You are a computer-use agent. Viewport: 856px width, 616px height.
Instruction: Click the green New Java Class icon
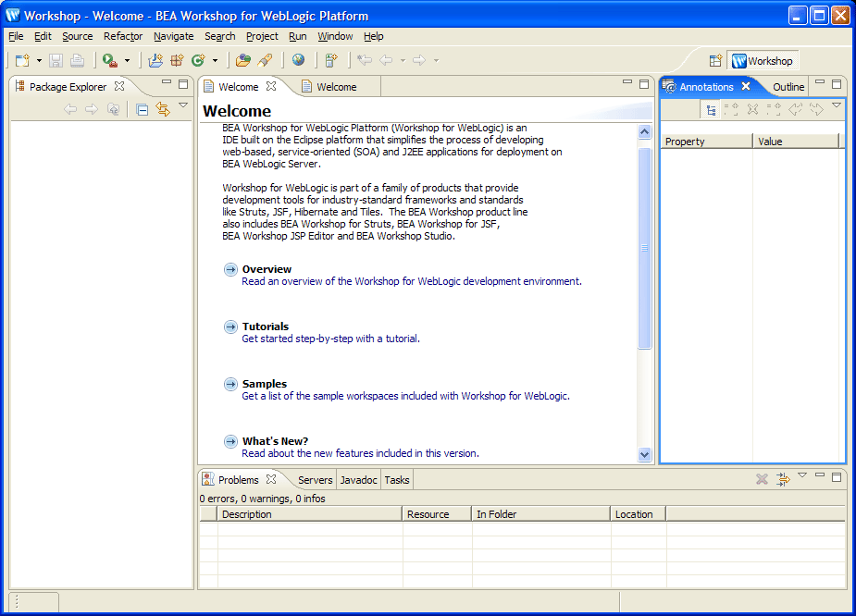pyautogui.click(x=198, y=60)
